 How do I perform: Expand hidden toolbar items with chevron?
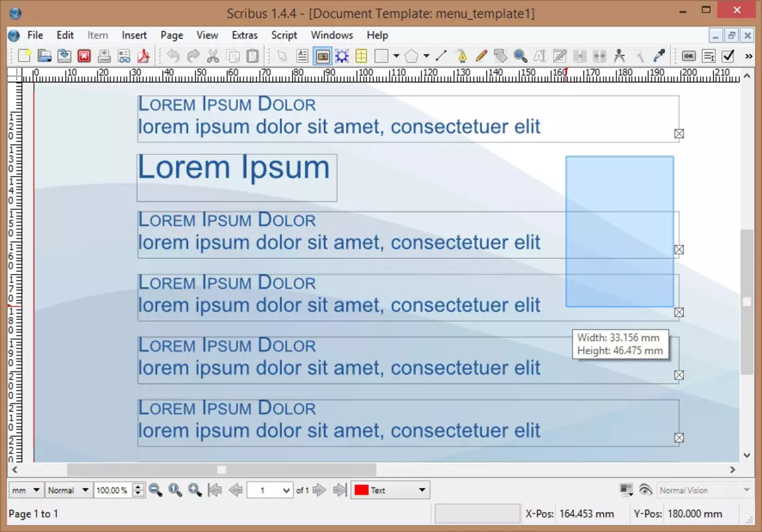tap(749, 57)
